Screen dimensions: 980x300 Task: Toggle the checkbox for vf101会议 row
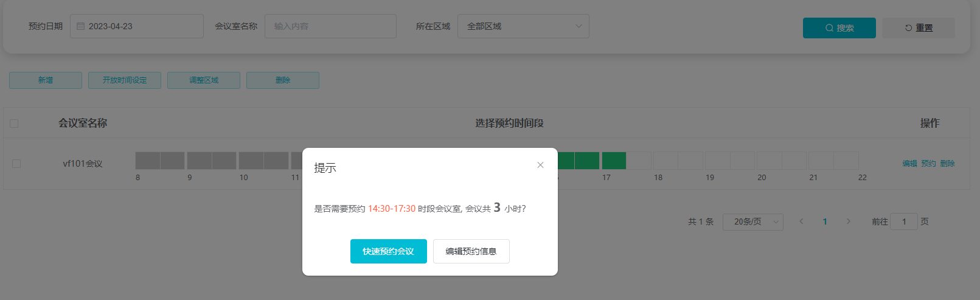coord(16,164)
